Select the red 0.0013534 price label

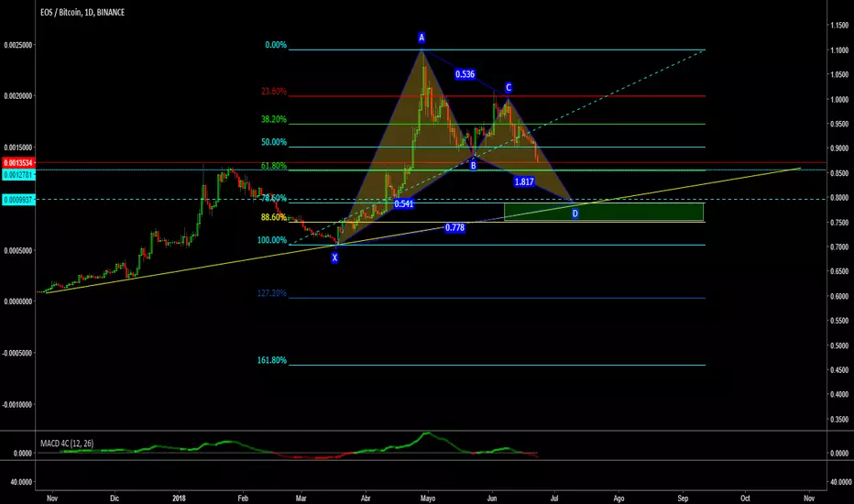[x=19, y=163]
